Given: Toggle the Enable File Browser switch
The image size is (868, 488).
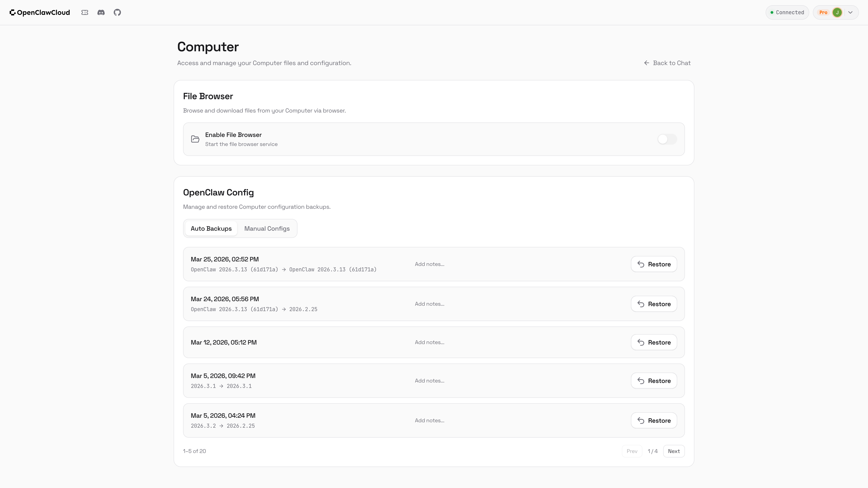Looking at the screenshot, I should pyautogui.click(x=667, y=139).
